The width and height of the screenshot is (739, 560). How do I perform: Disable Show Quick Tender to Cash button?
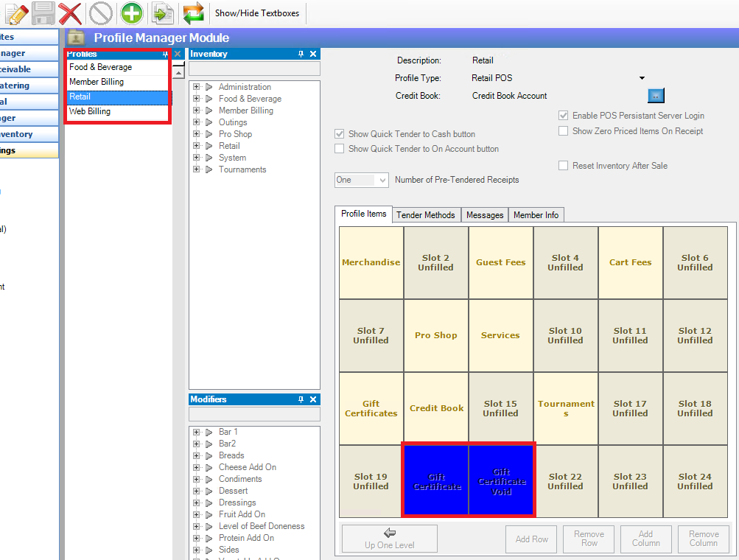tap(340, 134)
